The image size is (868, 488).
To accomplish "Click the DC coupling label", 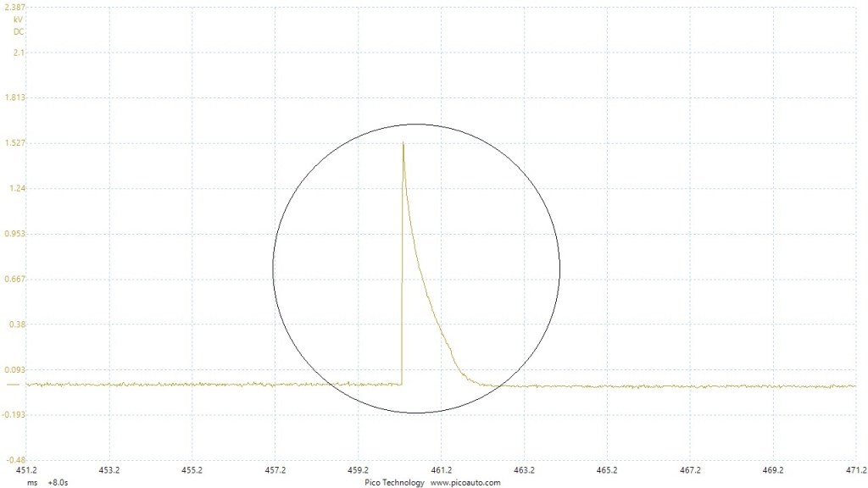I will click(18, 31).
